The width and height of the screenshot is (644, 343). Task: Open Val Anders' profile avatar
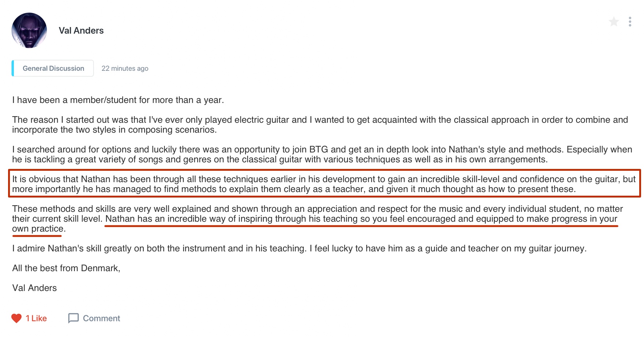tap(29, 30)
